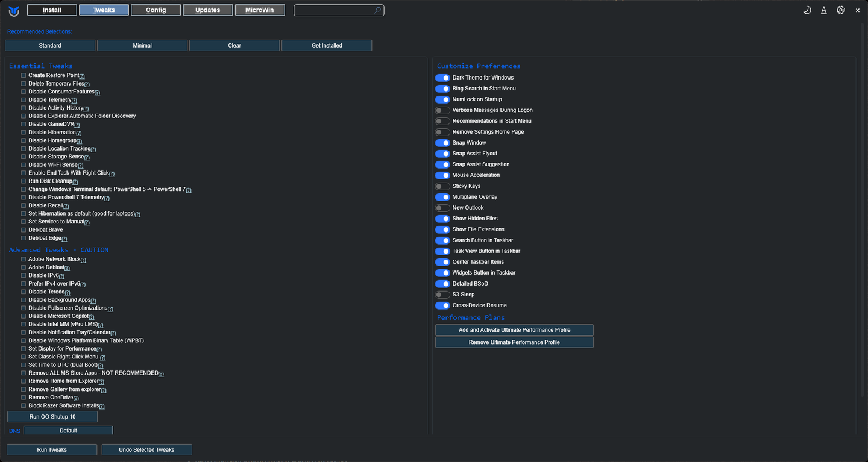The height and width of the screenshot is (462, 868).
Task: Click the magnifier icon in search box
Action: coord(377,10)
